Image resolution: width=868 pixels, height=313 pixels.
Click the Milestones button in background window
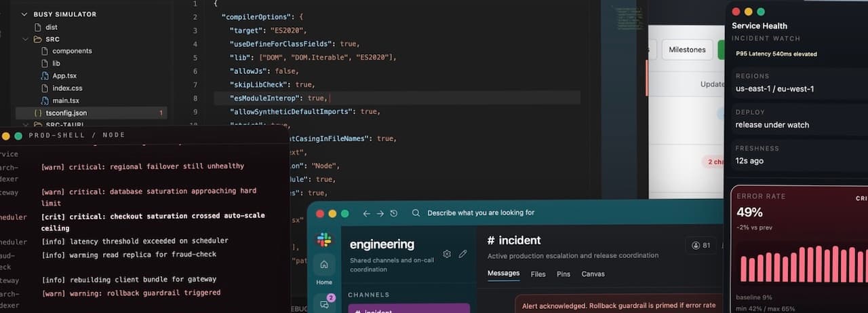click(x=687, y=50)
